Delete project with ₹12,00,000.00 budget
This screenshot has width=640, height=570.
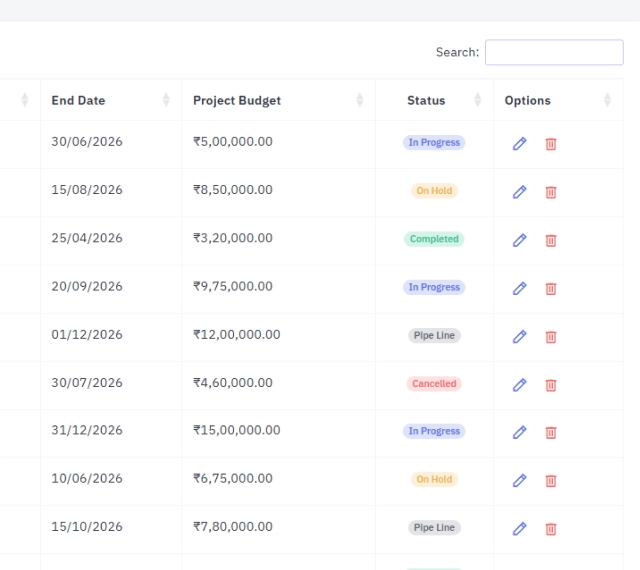point(551,336)
